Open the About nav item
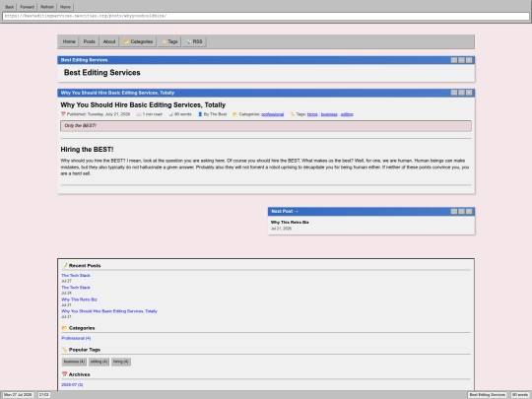The image size is (532, 399). pyautogui.click(x=109, y=41)
